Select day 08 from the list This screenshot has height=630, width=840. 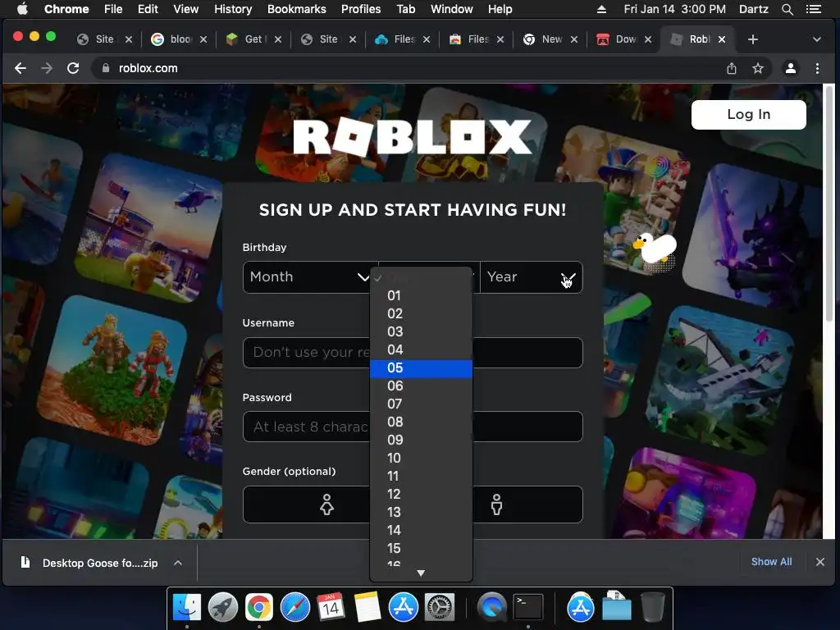421,422
